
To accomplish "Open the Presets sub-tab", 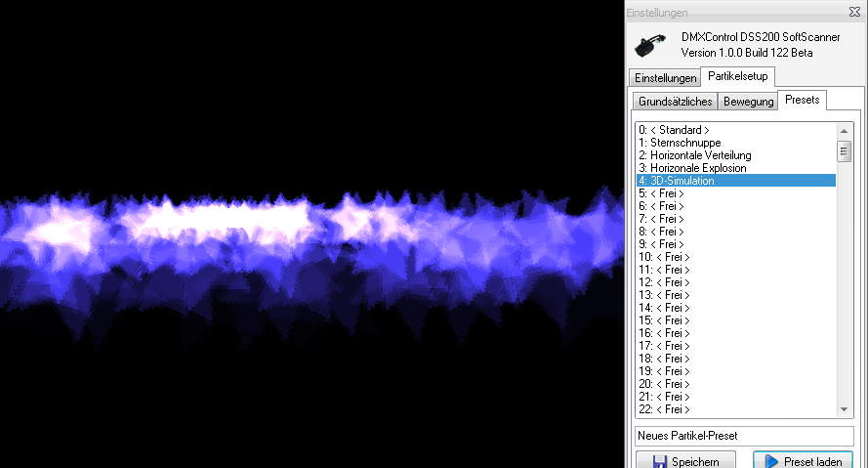I will (803, 101).
